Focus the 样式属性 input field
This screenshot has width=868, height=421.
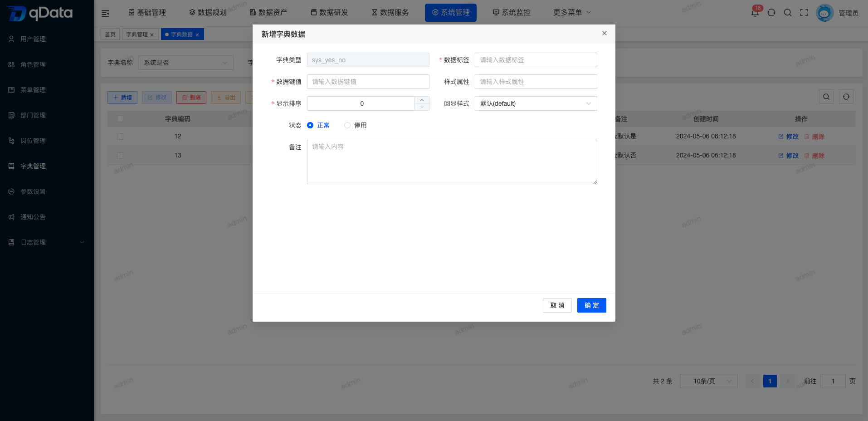click(536, 82)
